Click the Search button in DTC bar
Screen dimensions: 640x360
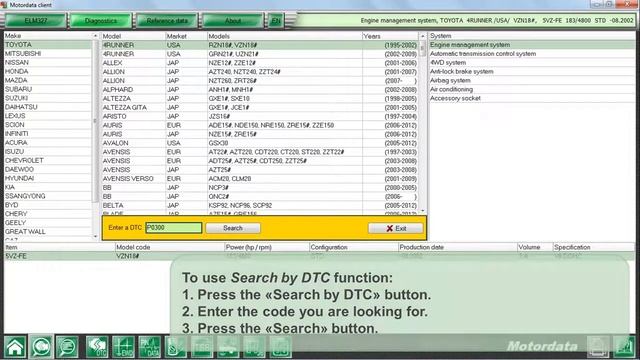pos(233,228)
